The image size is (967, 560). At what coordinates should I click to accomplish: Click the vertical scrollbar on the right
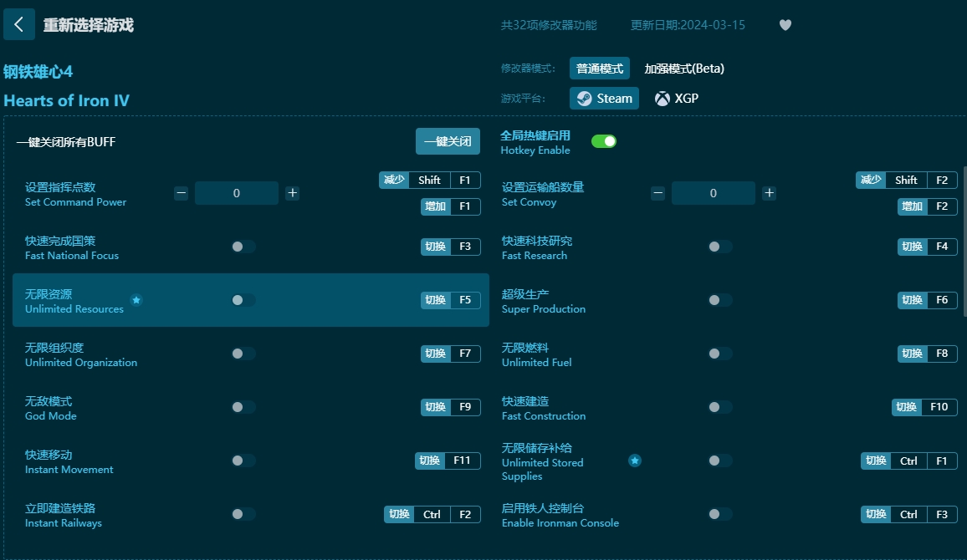tap(964, 240)
